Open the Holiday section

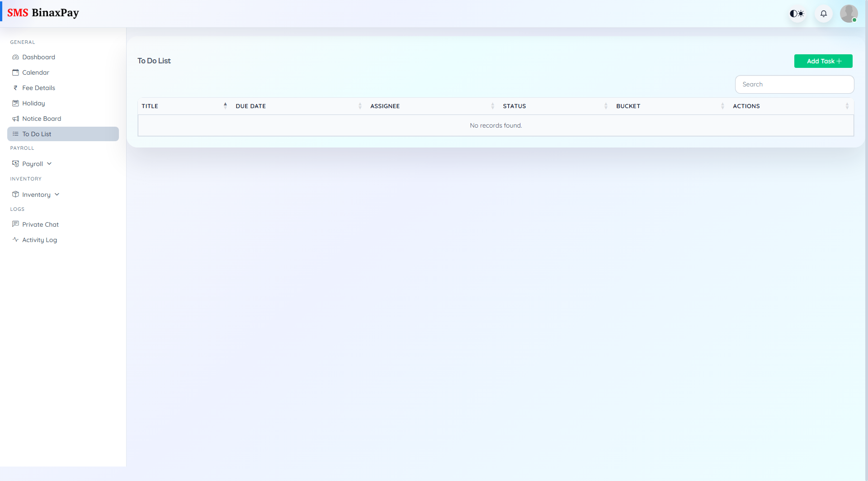tap(33, 103)
